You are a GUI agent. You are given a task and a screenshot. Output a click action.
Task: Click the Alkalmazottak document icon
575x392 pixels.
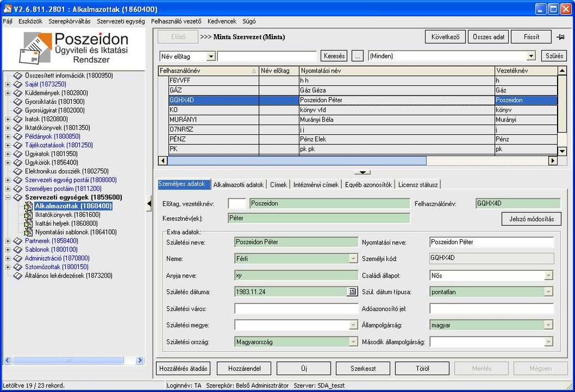tap(28, 206)
